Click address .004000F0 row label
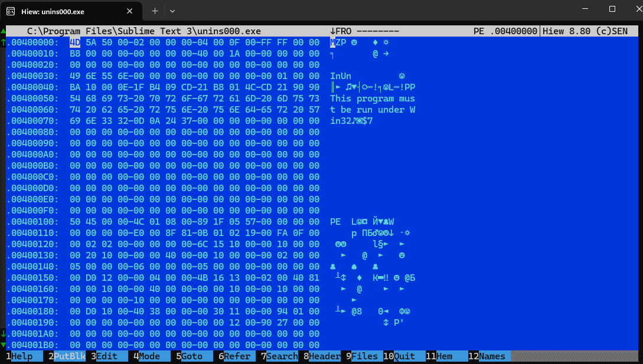Screen dimensions: 643x364 point(33,210)
